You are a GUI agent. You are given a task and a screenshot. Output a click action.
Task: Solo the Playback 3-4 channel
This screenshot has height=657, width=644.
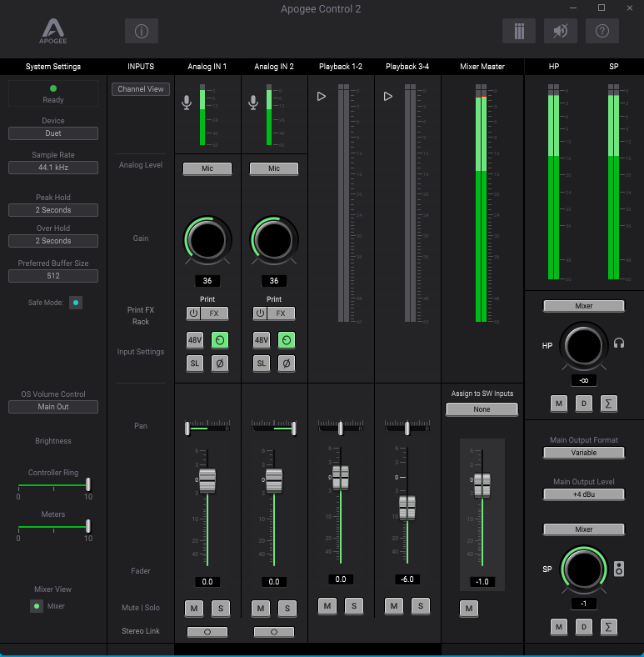click(x=421, y=606)
